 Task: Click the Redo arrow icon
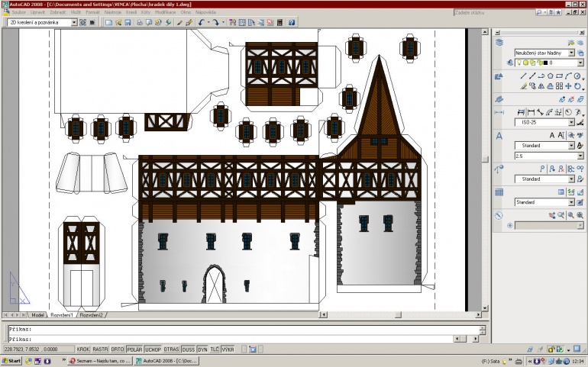tap(216, 22)
